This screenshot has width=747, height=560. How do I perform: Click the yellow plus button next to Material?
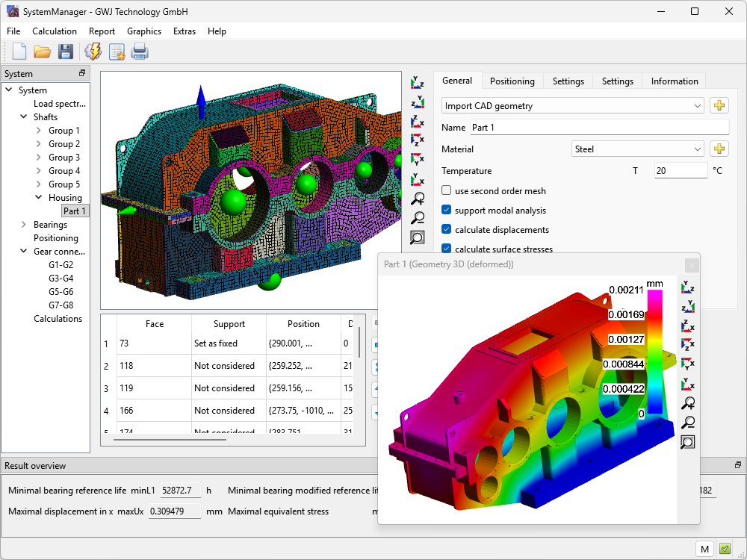[x=719, y=149]
